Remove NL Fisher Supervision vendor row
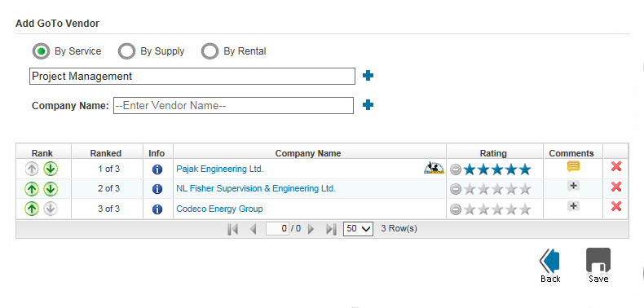This screenshot has width=644, height=308. pos(616,187)
